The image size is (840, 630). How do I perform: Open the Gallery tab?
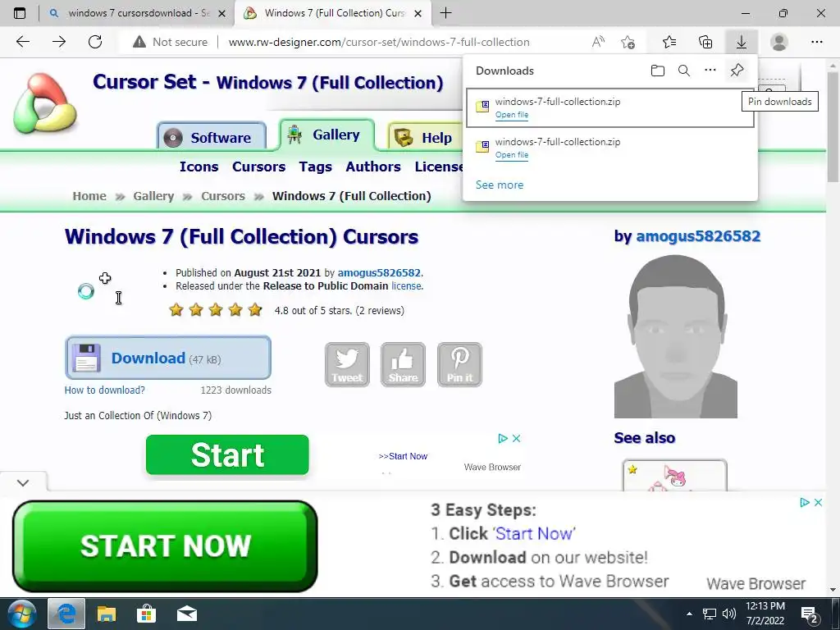[x=326, y=135]
